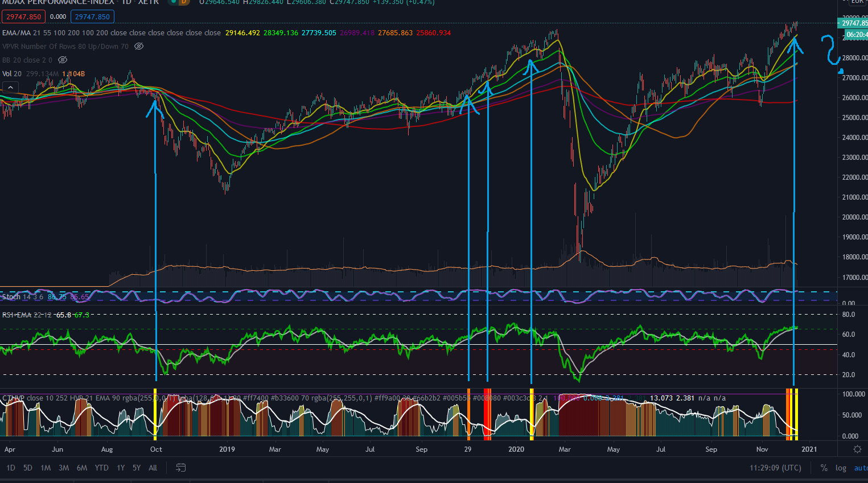Select the 1D time range

11,468
